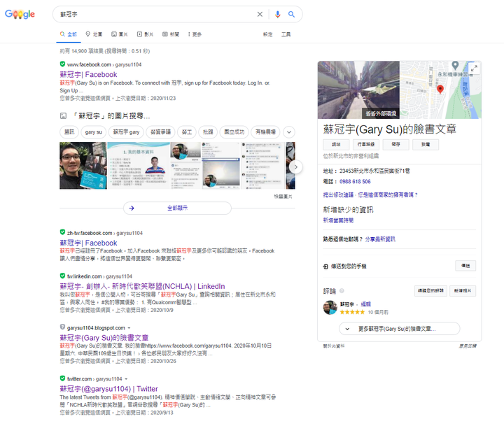Click green shield icon beside www.facebook.com
This screenshot has height=426, width=504.
(62, 64)
